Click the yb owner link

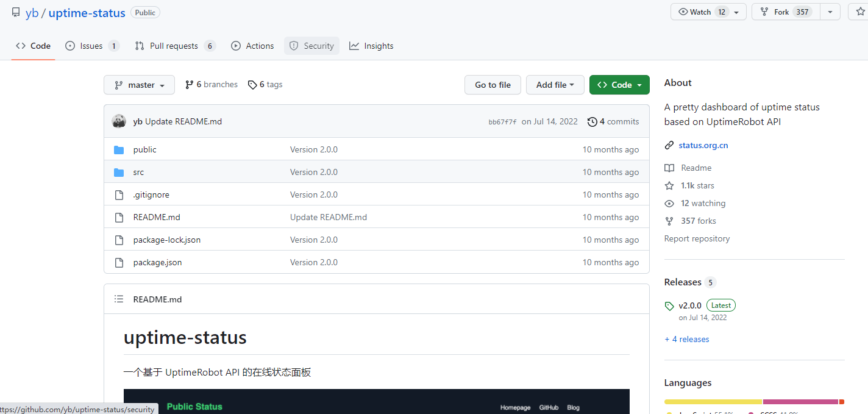pos(32,13)
